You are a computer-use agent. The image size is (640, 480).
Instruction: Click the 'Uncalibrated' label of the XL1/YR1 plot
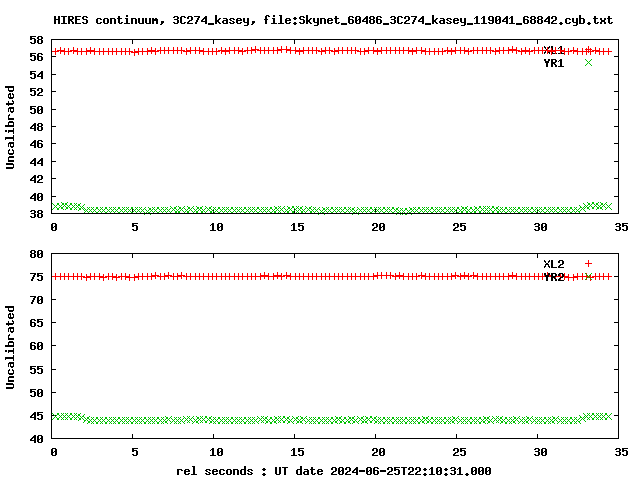pyautogui.click(x=10, y=127)
